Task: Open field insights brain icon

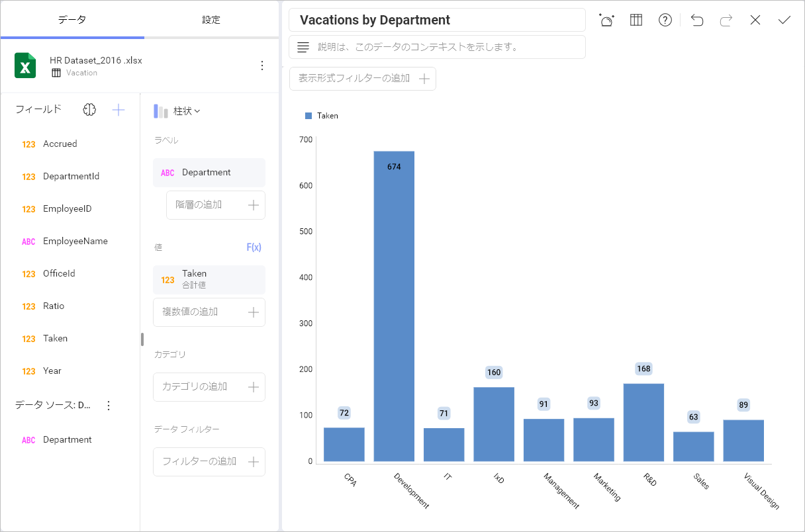Action: pos(89,110)
